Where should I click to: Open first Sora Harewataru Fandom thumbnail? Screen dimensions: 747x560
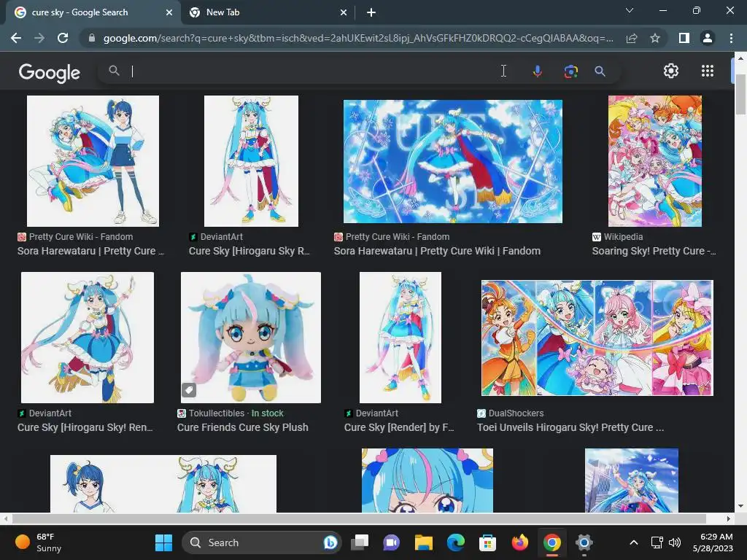click(93, 161)
